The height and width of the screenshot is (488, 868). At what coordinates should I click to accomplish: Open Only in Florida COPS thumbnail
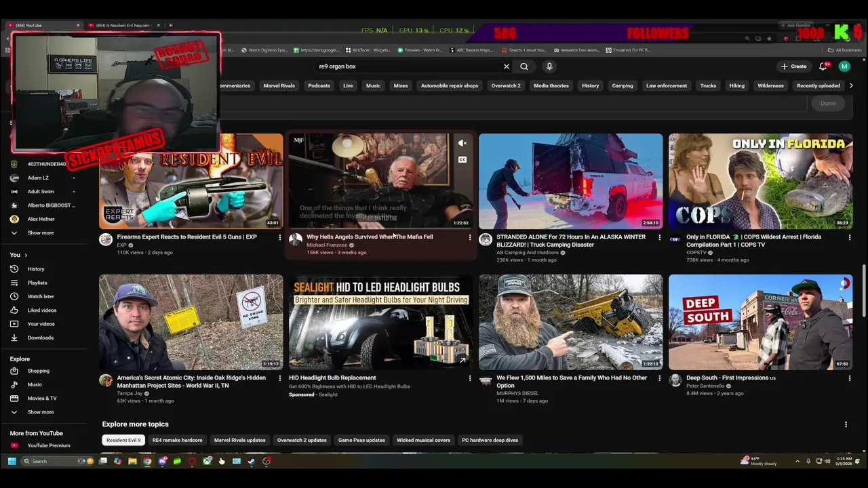point(760,181)
